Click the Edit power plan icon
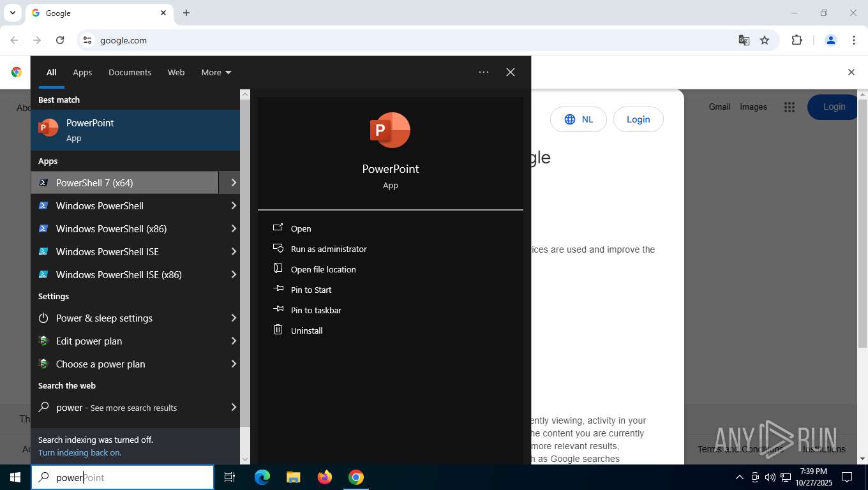The height and width of the screenshot is (490, 868). pyautogui.click(x=43, y=341)
